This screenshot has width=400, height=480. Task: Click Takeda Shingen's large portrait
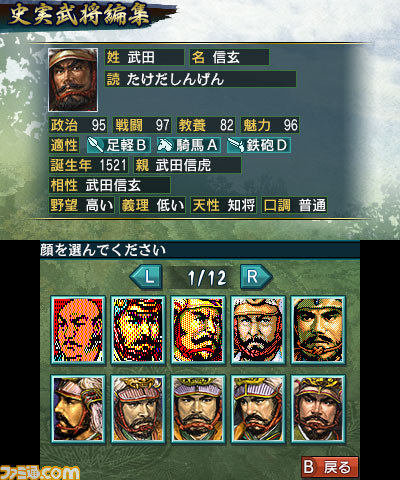click(x=73, y=80)
